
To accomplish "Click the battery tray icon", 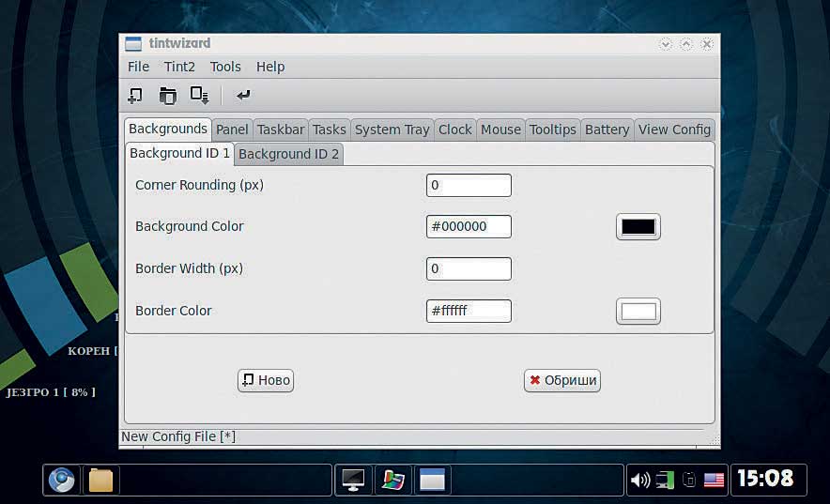I will [689, 480].
